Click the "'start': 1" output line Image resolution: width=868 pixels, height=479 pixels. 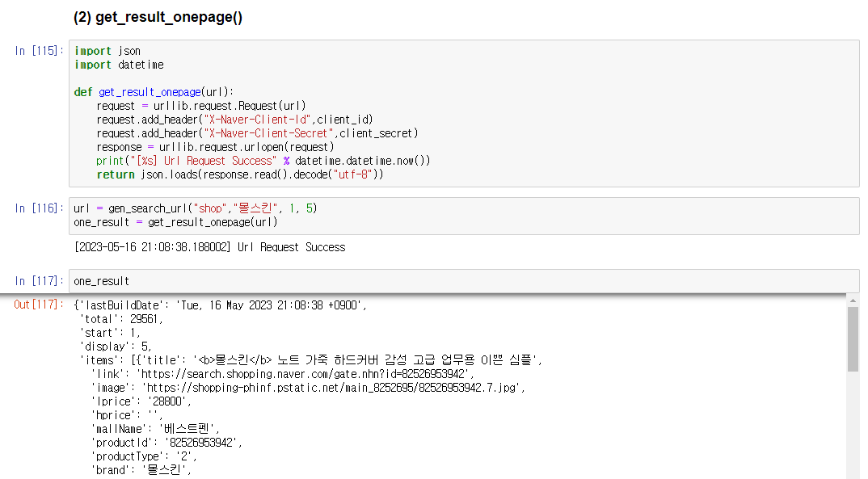pos(110,333)
